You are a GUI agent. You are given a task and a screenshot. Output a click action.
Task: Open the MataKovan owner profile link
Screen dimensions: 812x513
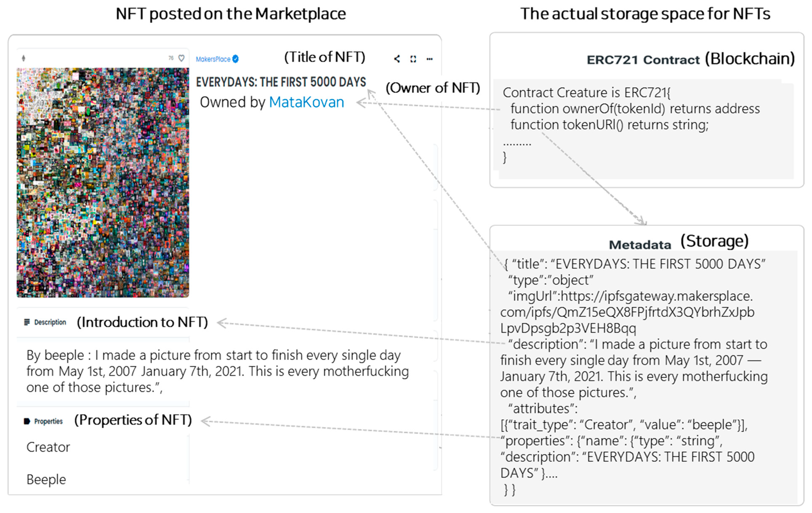[x=306, y=102]
